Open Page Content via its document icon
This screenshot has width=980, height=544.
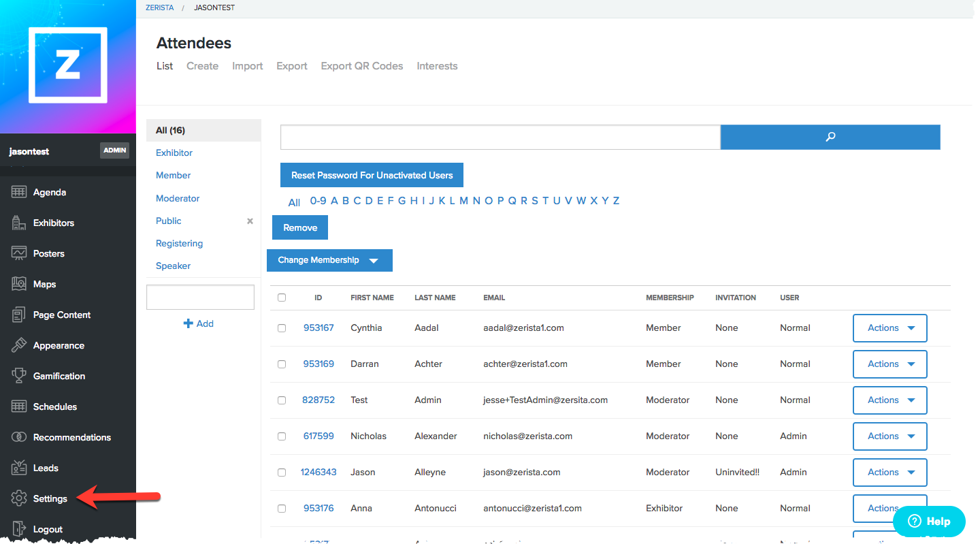(19, 315)
